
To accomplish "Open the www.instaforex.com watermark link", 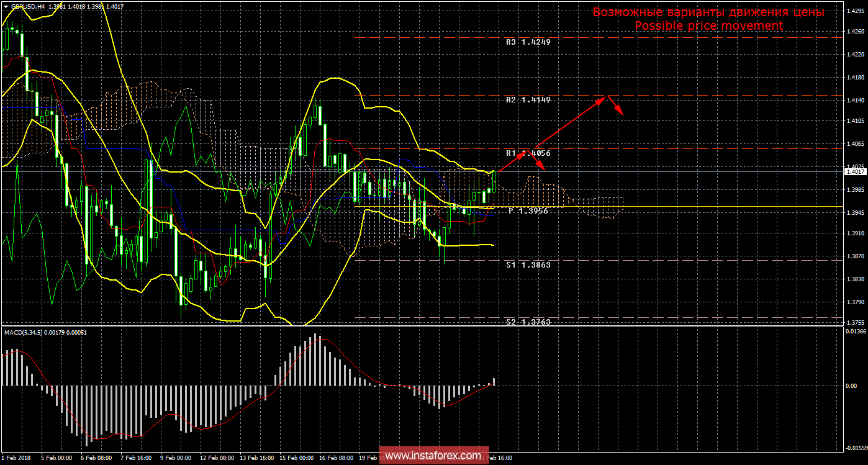I will [x=434, y=456].
